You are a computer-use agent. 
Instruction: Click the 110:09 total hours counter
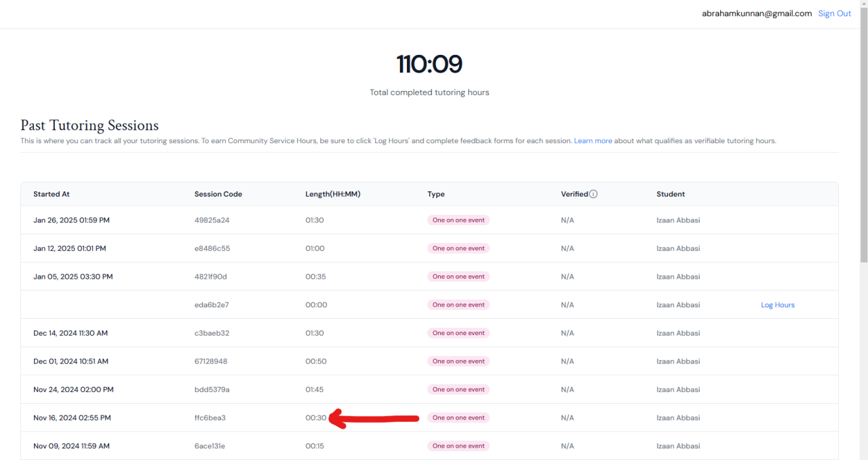[x=429, y=64]
